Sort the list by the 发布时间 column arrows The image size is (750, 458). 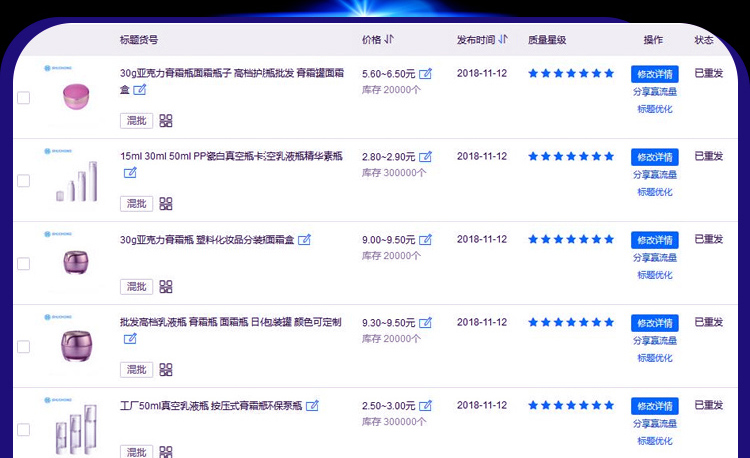coord(504,40)
